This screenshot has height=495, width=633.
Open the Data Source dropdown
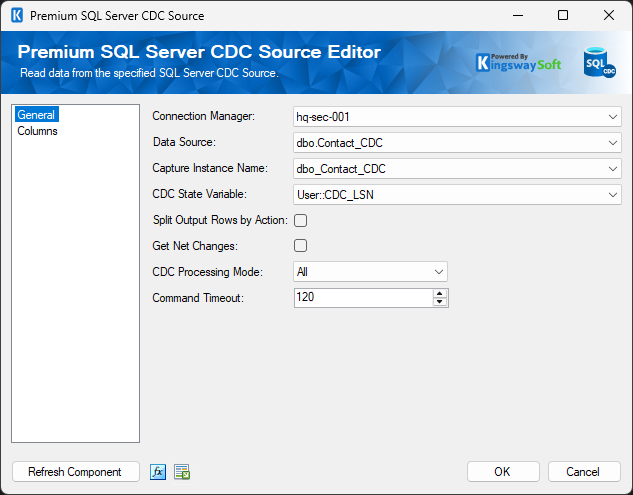[457, 143]
